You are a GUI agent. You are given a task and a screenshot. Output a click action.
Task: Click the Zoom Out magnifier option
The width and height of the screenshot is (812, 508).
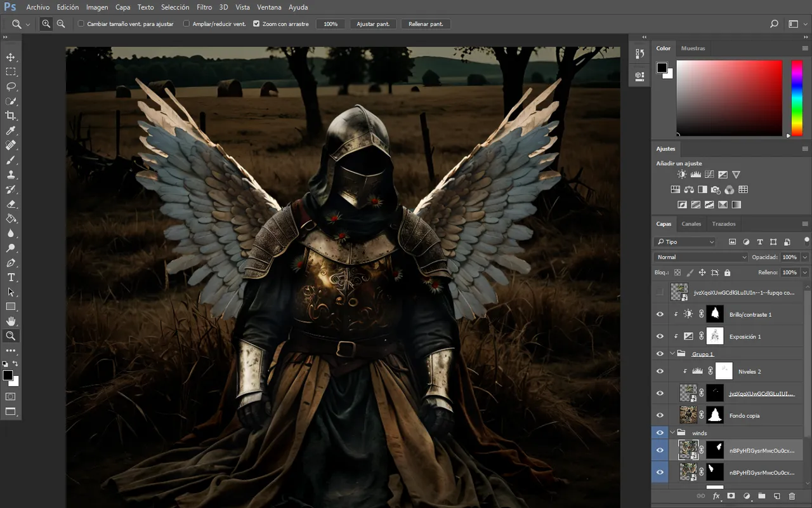coord(61,23)
